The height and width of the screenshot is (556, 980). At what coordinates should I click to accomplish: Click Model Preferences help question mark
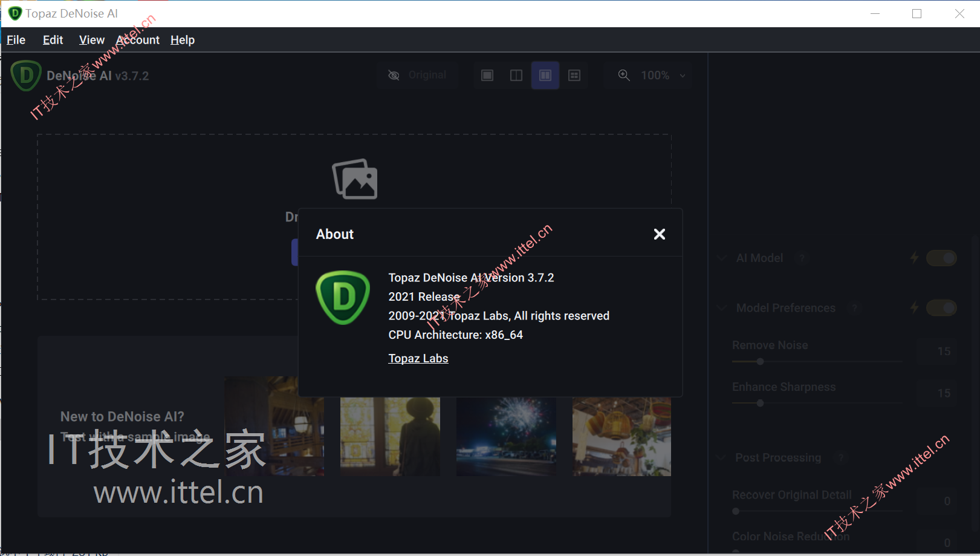coord(855,308)
